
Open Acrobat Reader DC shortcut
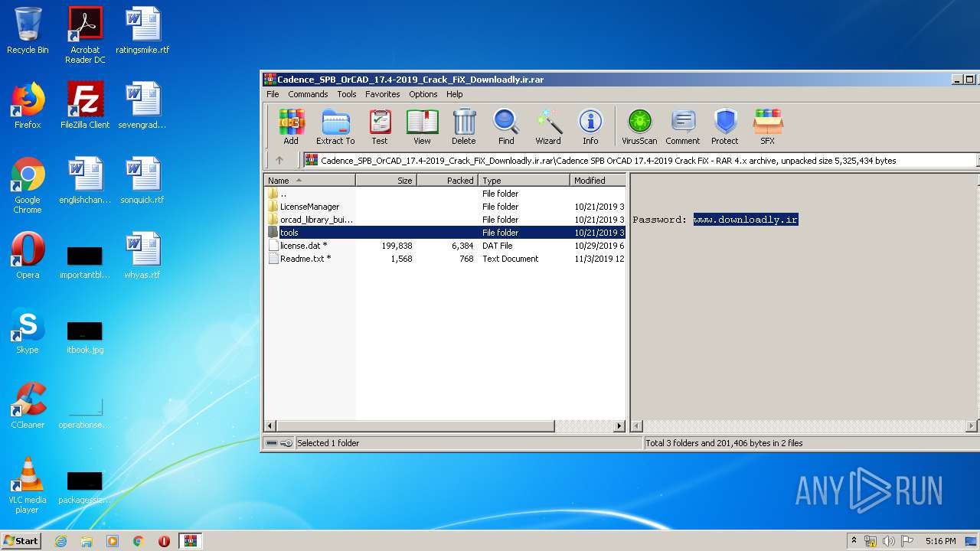85,35
